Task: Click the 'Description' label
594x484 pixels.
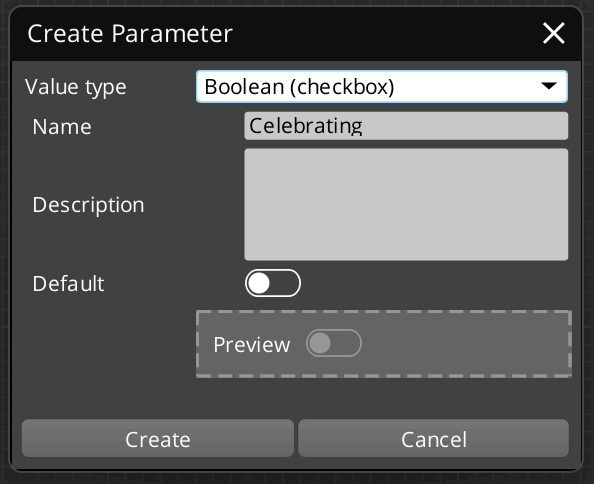Action: 88,205
